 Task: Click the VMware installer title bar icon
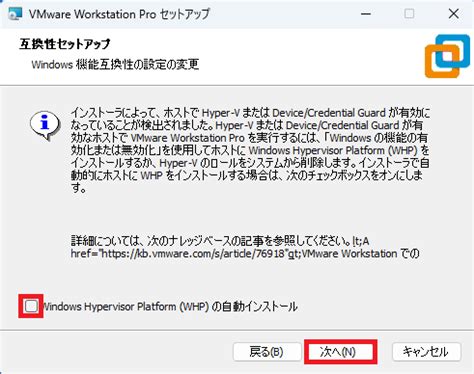[15, 14]
